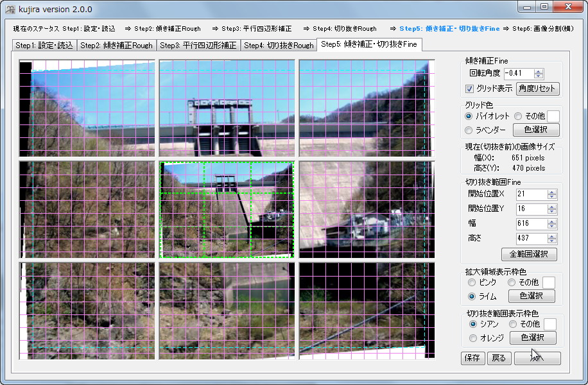Select the シアン crop frame color radio
The height and width of the screenshot is (385, 588).
click(x=473, y=324)
